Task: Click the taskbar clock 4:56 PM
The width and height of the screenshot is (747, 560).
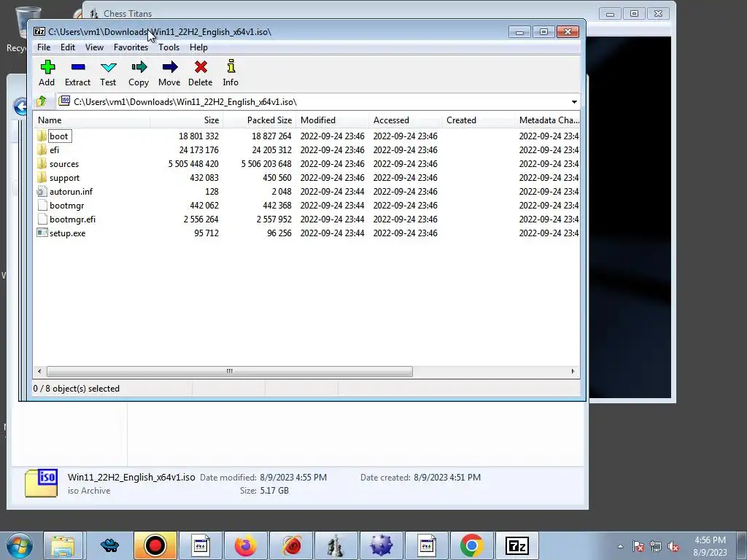Action: pos(710,540)
